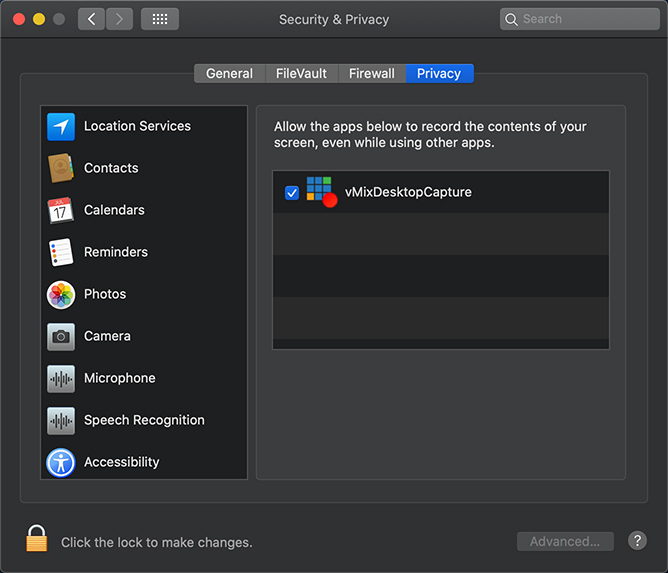Click the Accessibility icon in sidebar
The width and height of the screenshot is (668, 573).
(x=61, y=463)
